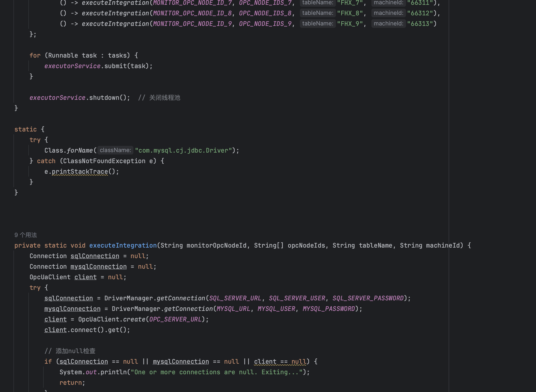Click the 'client == null' warning expression
The image size is (536, 392).
point(280,362)
